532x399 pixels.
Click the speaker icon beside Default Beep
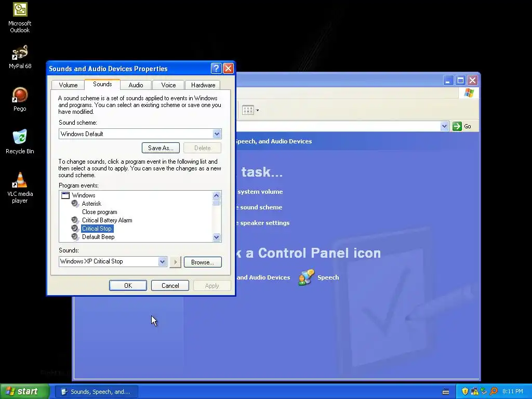[75, 237]
